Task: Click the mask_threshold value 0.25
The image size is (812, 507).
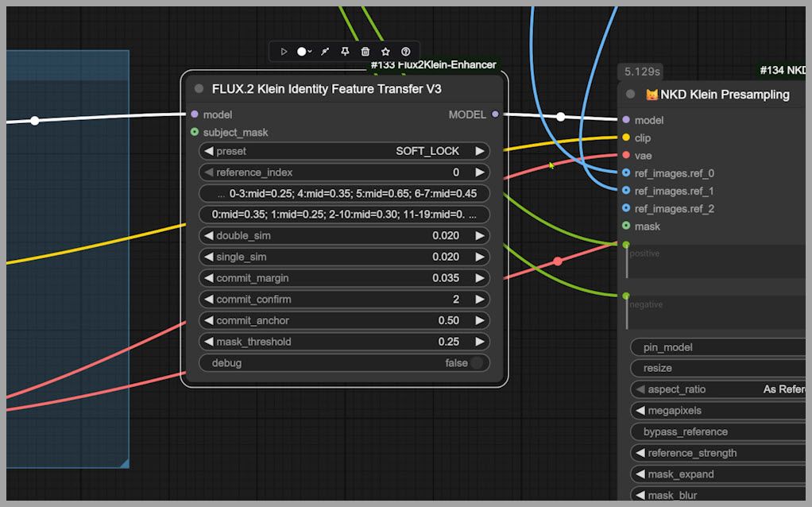Action: tap(448, 342)
